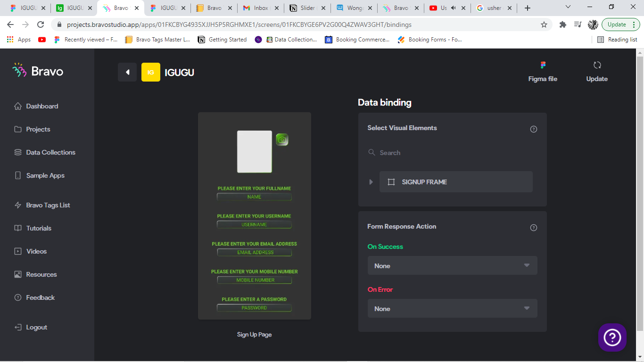The width and height of the screenshot is (644, 362).
Task: Open the Chrome extensions puzzle icon
Action: coord(562,25)
